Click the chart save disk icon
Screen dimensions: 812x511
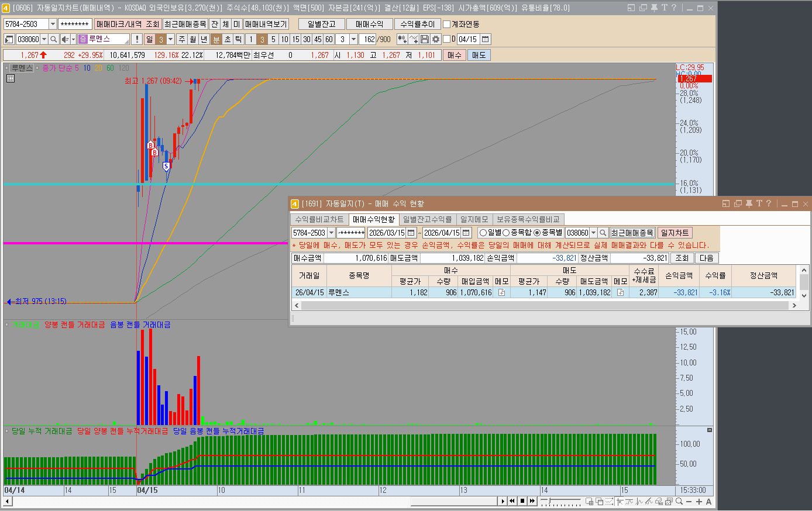point(425,39)
